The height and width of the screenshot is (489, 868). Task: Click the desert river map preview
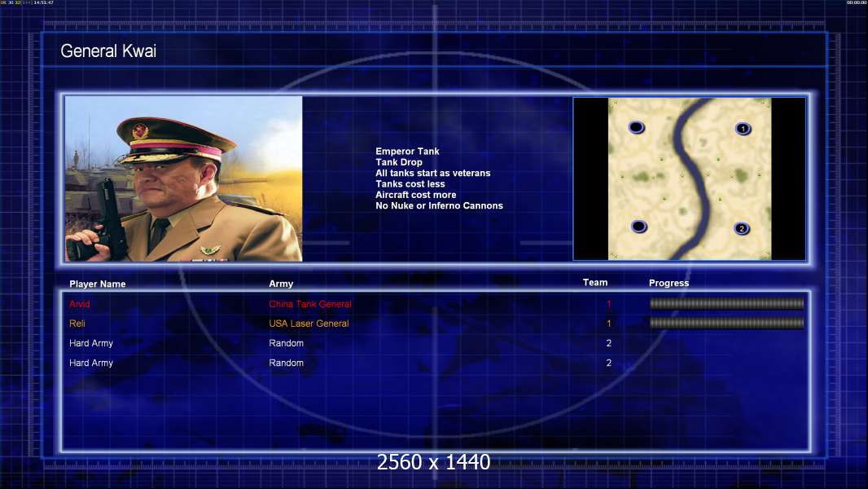click(689, 178)
